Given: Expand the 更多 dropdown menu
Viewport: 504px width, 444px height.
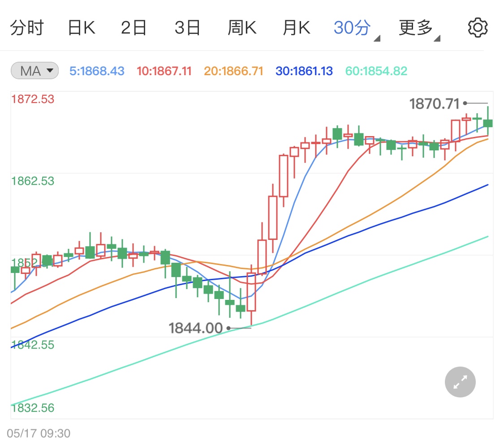Looking at the screenshot, I should click(419, 29).
